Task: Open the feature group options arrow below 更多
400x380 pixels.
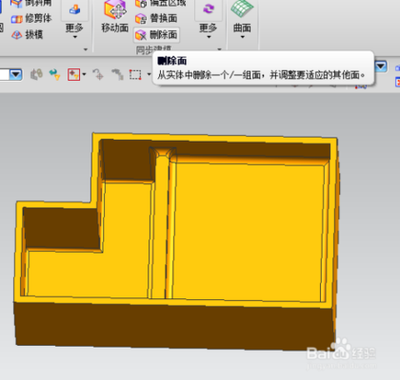Action: (x=86, y=49)
